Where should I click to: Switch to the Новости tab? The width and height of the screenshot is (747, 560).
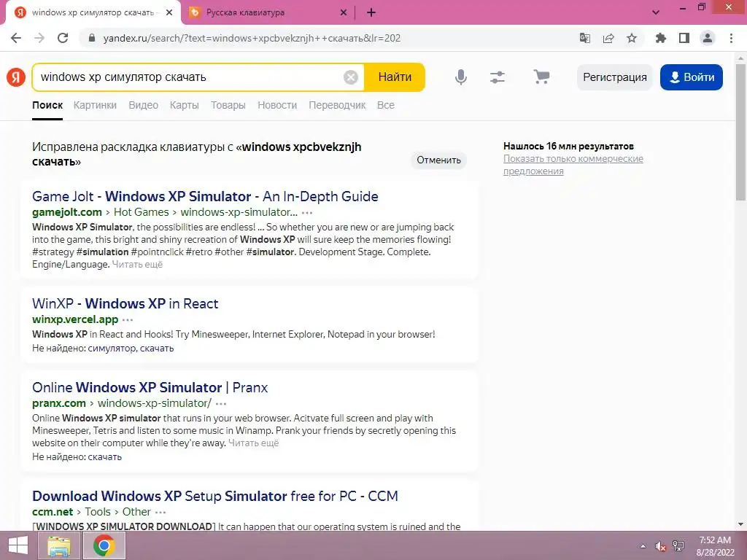277,105
